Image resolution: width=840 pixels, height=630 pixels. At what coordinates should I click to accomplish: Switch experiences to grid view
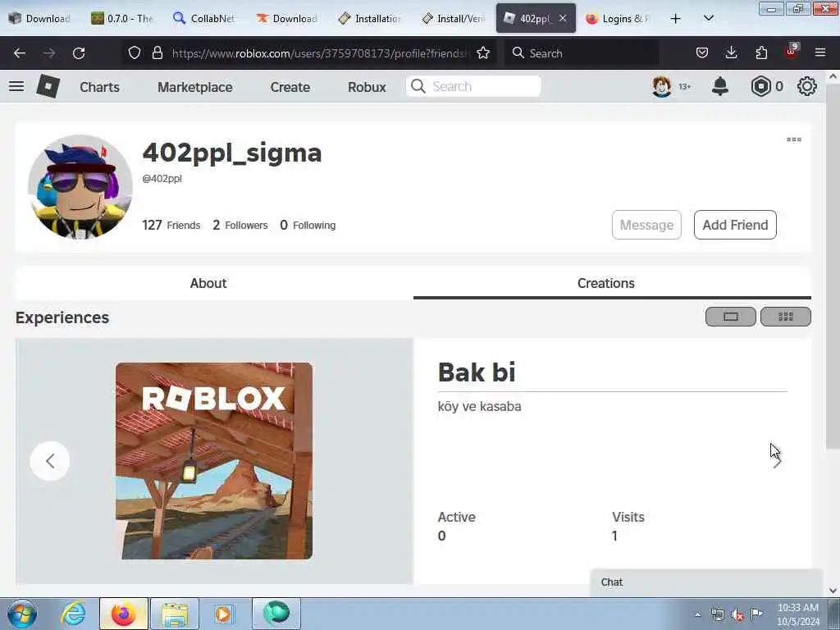786,317
